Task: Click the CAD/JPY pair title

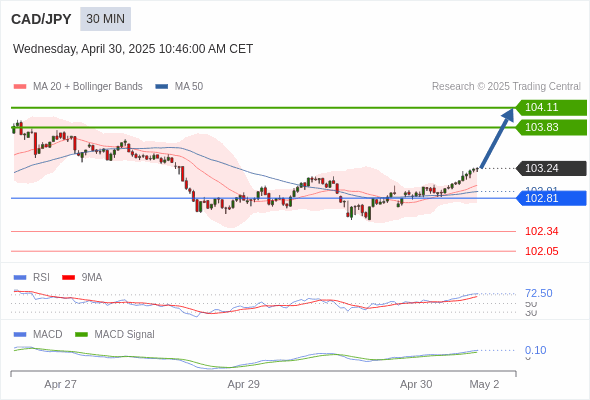Action: pyautogui.click(x=41, y=19)
